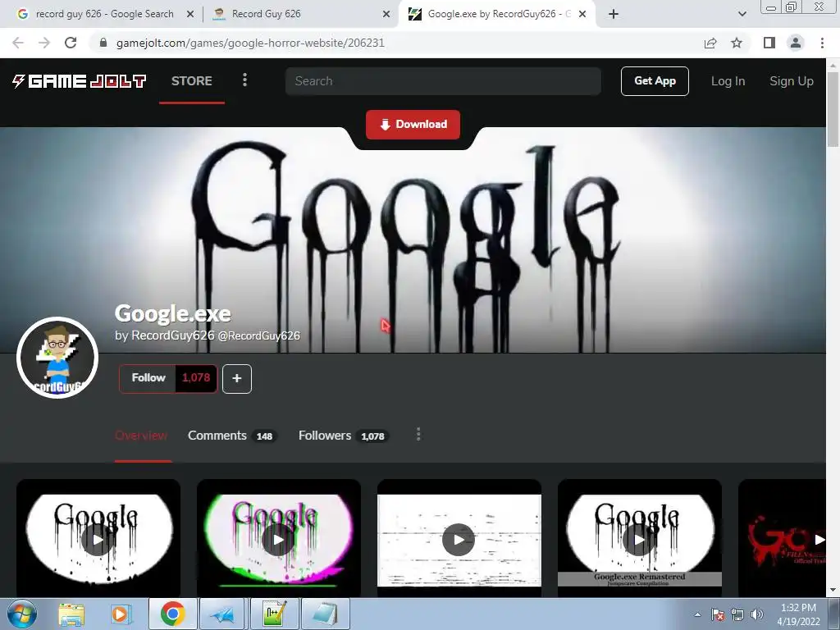Open the Chrome three-dot menu

822,43
